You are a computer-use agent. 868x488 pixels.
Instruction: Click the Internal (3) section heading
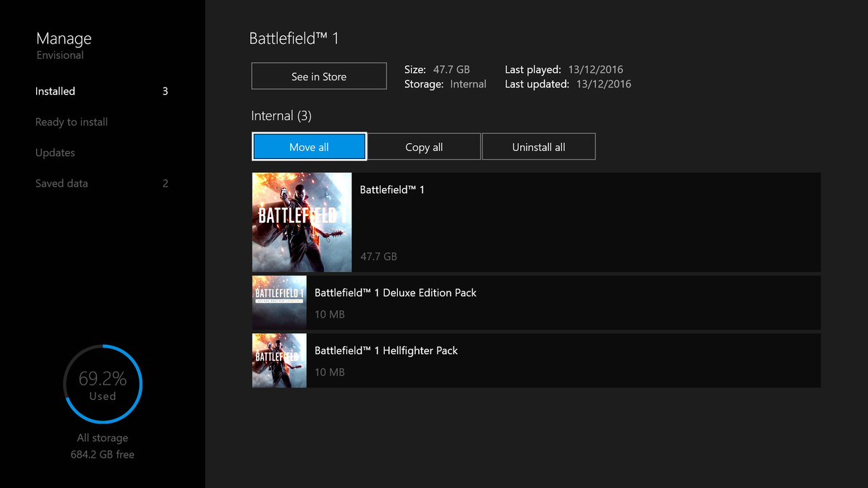click(x=281, y=116)
